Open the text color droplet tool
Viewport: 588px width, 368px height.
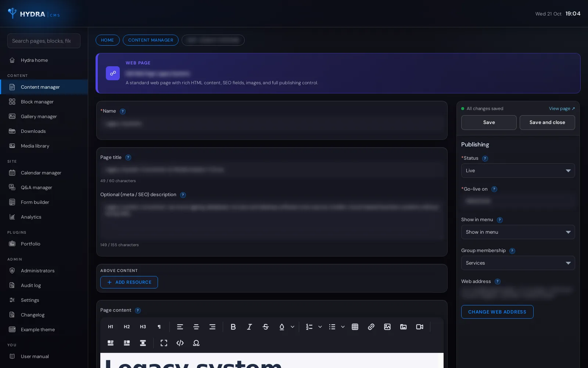coord(282,327)
